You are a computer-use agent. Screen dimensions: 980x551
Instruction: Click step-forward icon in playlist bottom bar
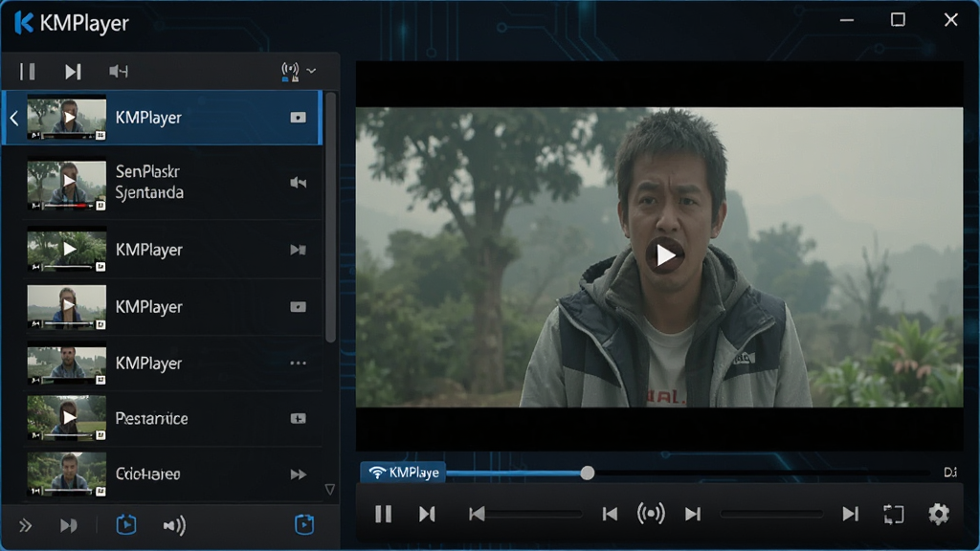[x=69, y=525]
